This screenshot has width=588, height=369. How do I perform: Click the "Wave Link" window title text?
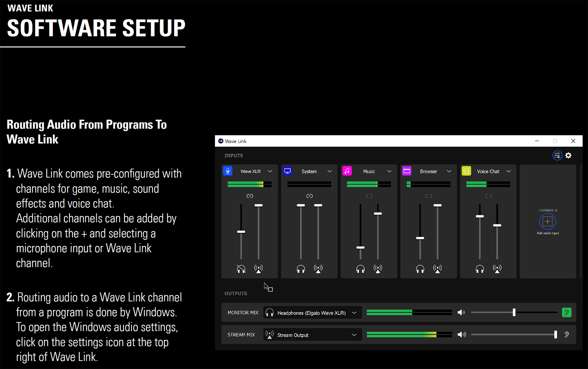coord(236,141)
